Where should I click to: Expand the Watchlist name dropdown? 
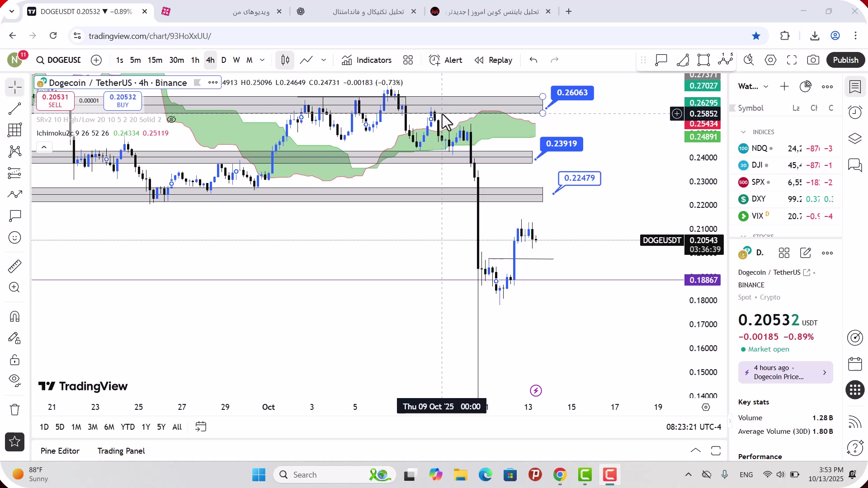[765, 86]
